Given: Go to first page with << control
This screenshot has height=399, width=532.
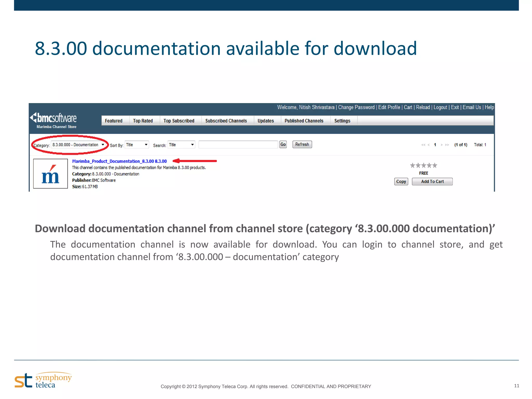Looking at the screenshot, I should 423,145.
